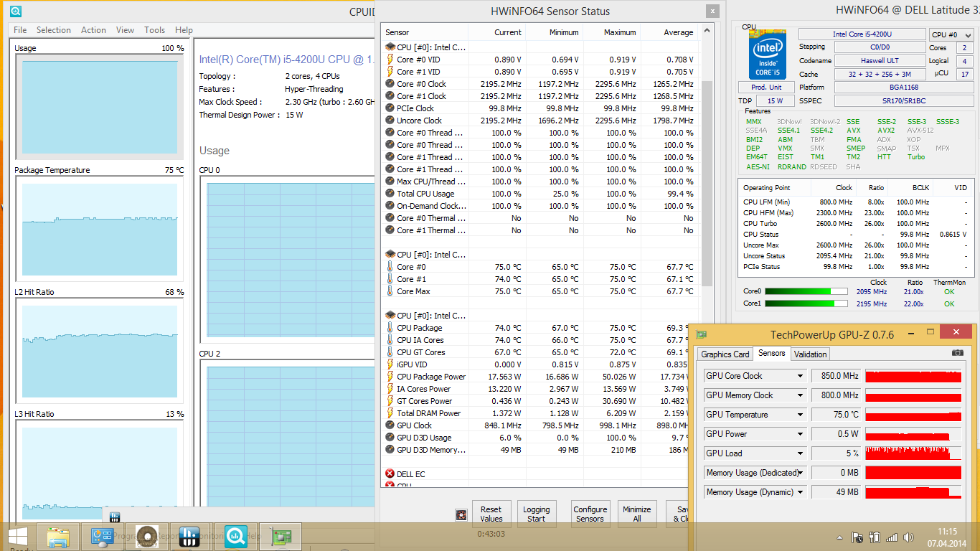Open the GPU Power sensor dropdown

pos(801,434)
